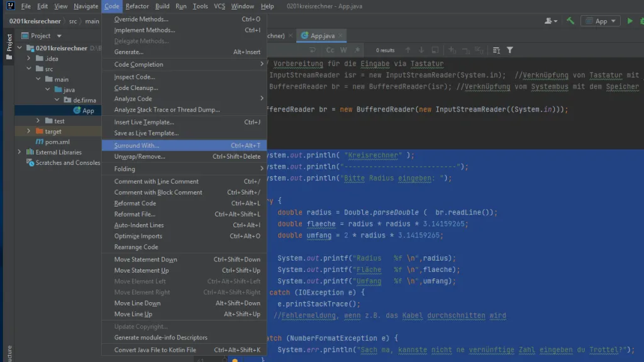Open Folding submenu
The image size is (644, 362).
(x=184, y=169)
